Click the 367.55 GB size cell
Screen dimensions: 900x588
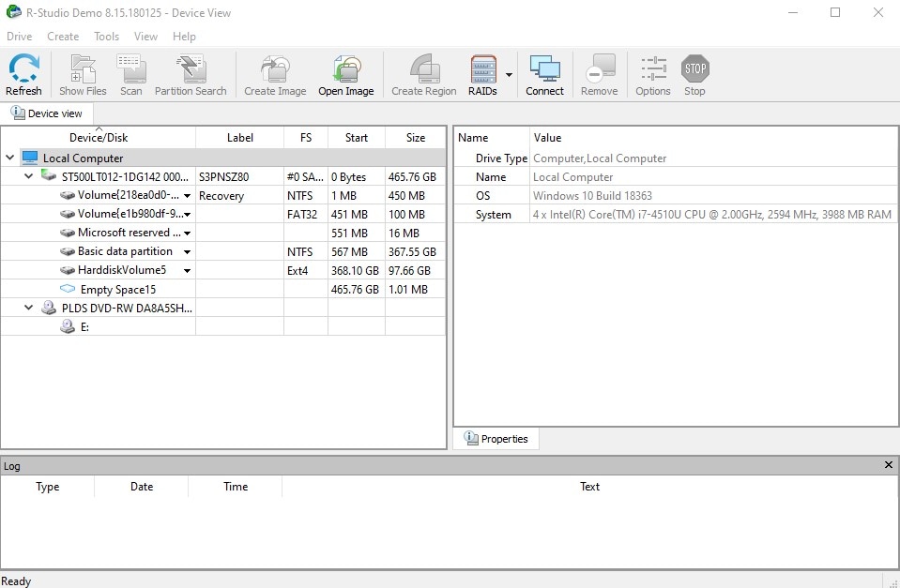tap(416, 252)
